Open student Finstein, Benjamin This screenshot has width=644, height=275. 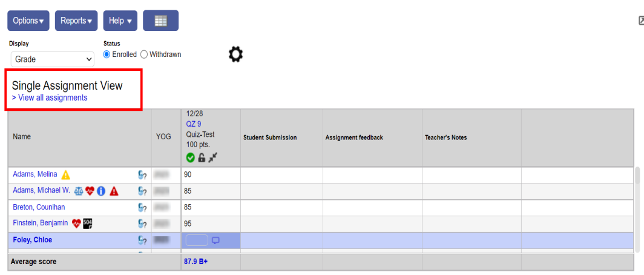[x=40, y=223]
